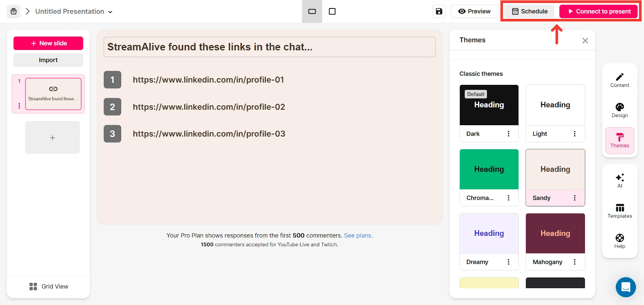This screenshot has height=305, width=644.
Task: Click the Classic themes section label
Action: (481, 74)
